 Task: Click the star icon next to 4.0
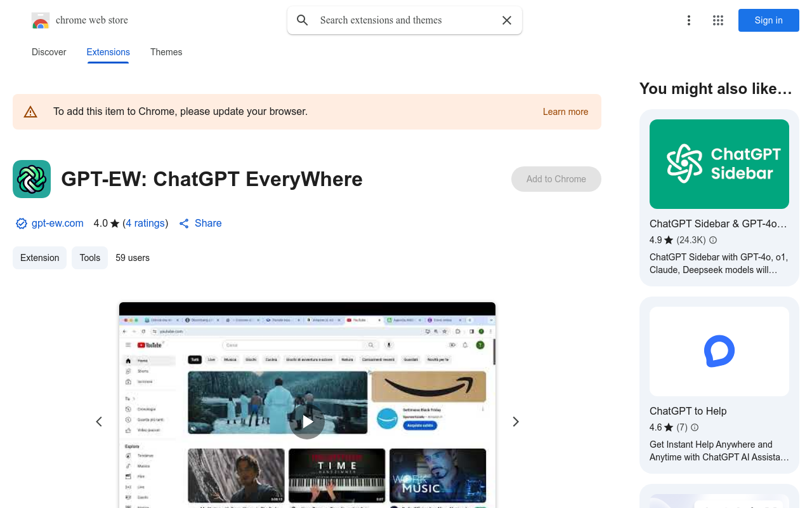point(115,224)
